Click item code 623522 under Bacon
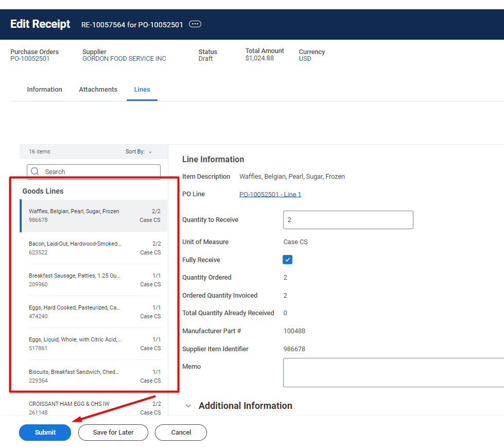504x447 pixels. coord(38,252)
